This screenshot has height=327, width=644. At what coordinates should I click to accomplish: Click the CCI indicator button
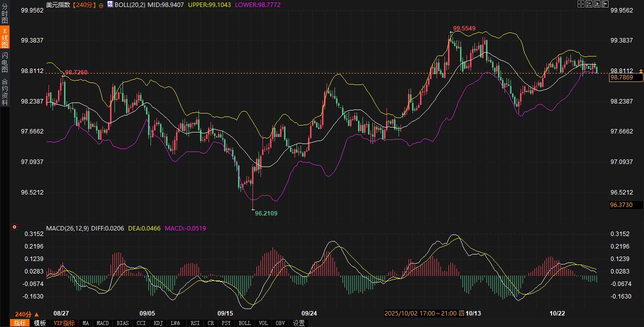(141, 323)
